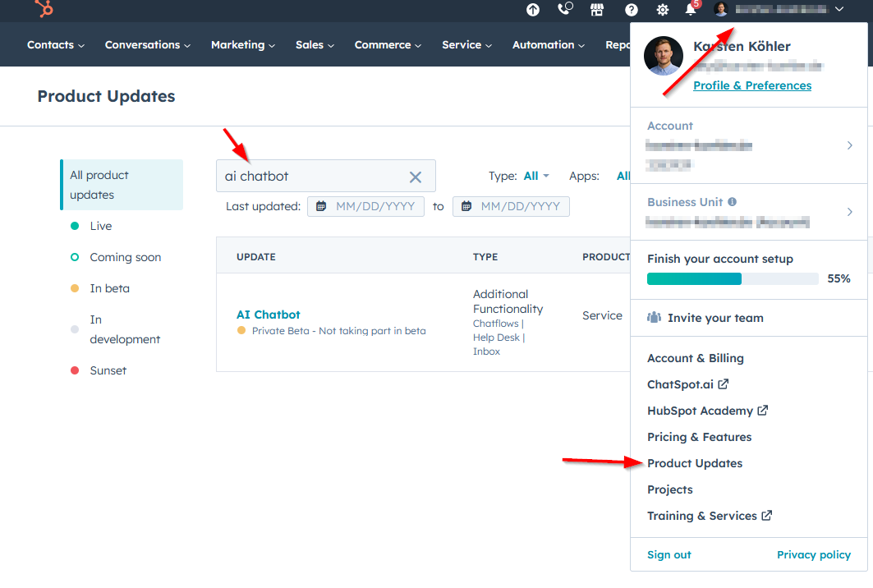Viewport: 873px width, 588px height.
Task: Click the help question mark icon
Action: [629, 11]
